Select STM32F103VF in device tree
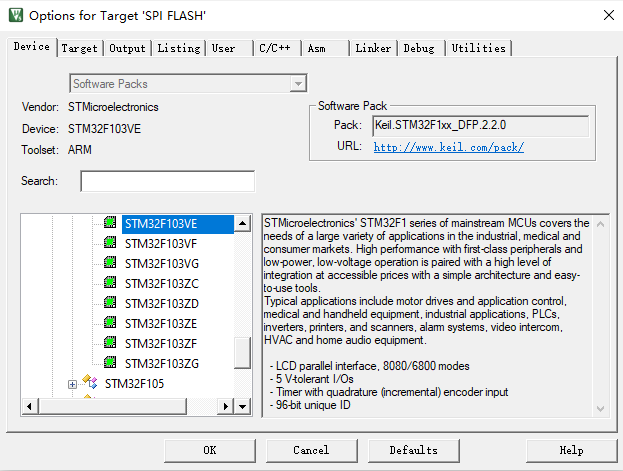This screenshot has height=471, width=623. tap(161, 244)
